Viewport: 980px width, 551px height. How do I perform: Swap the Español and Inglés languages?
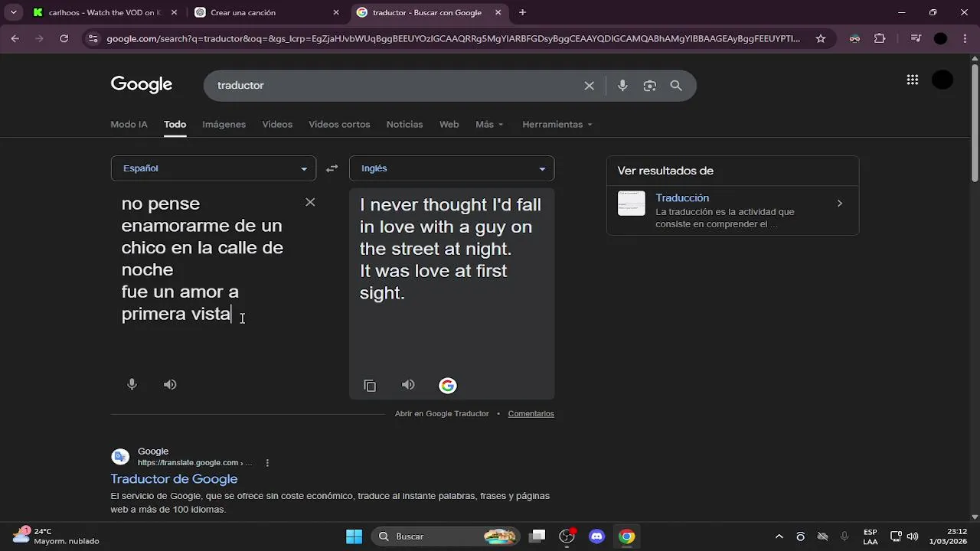332,168
